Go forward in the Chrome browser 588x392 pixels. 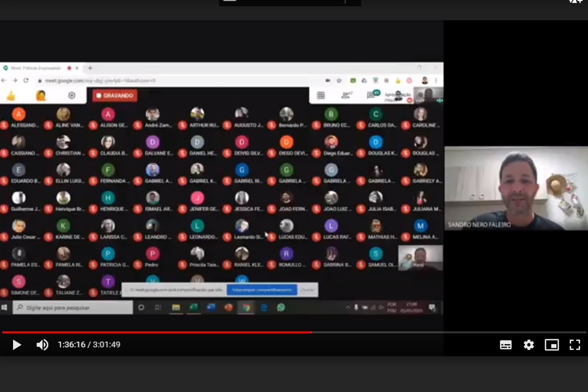pos(15,80)
